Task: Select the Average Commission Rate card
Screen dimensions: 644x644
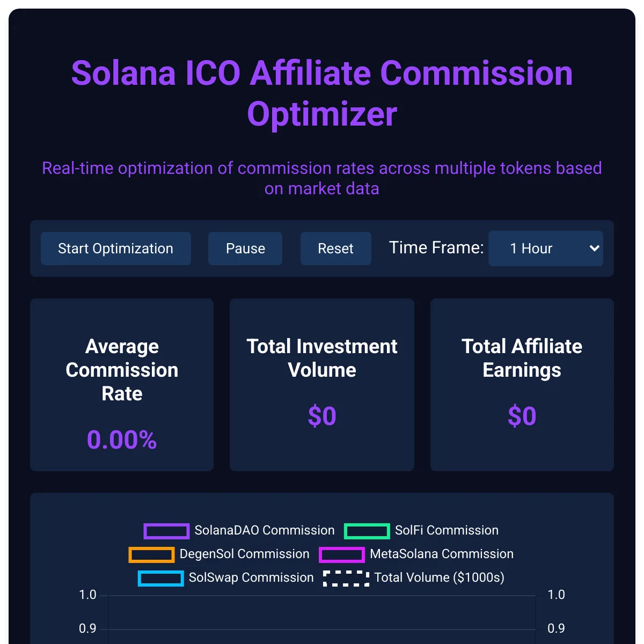Action: (x=122, y=384)
